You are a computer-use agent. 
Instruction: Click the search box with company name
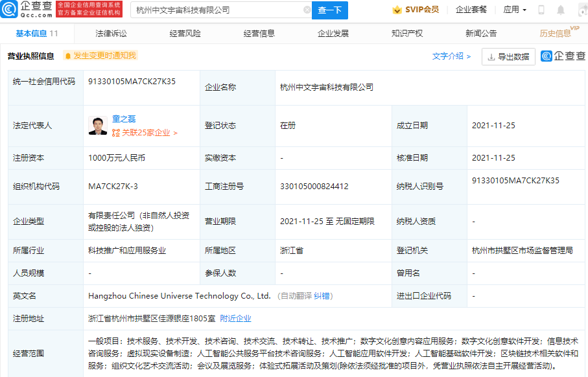tap(221, 10)
